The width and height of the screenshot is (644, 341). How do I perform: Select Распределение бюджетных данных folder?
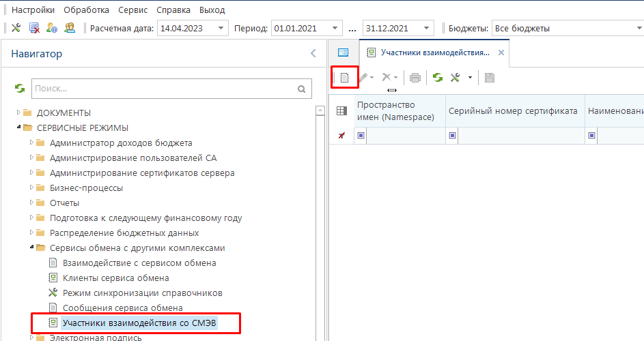[124, 233]
